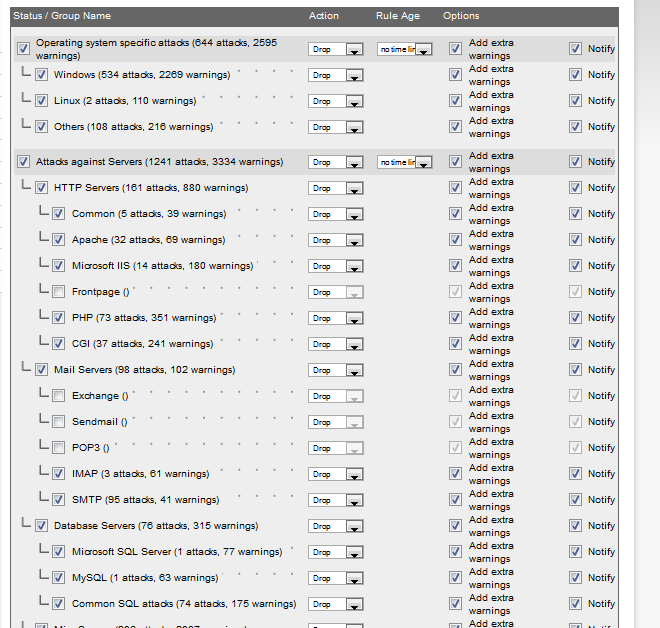Toggle Apache group status checkbox
Screen dimensions: 660x628
pos(59,239)
